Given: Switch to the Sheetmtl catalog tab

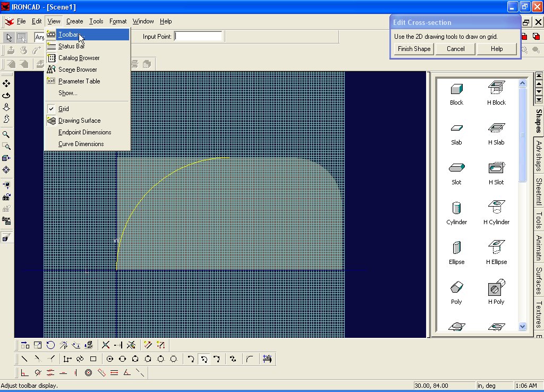Looking at the screenshot, I should pos(539,191).
